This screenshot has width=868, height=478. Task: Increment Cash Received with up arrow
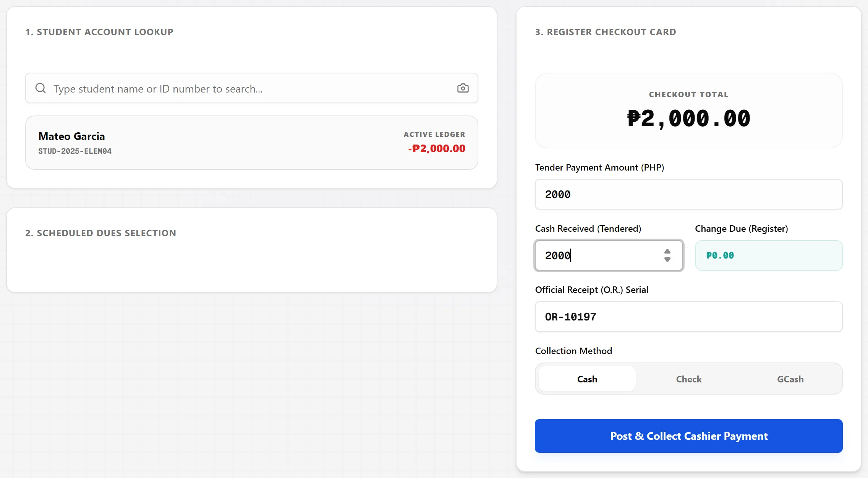667,252
